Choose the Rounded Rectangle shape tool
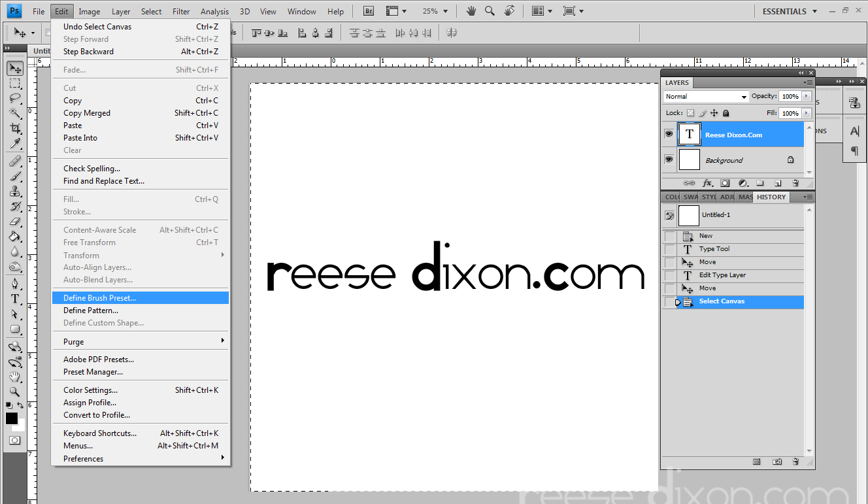 coord(14,329)
